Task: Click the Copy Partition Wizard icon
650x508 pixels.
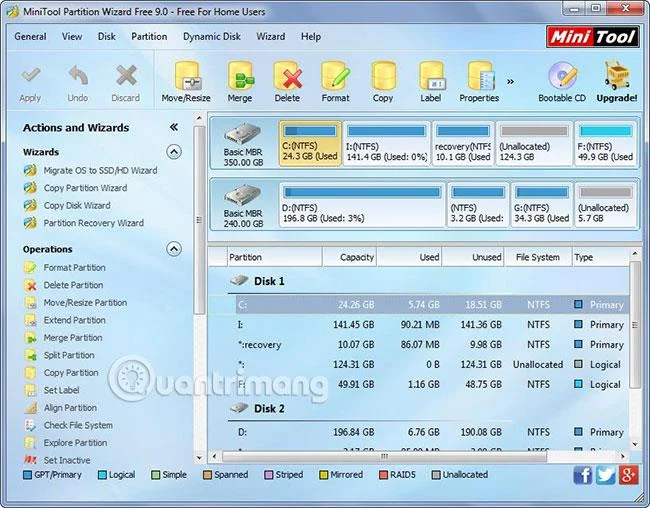Action: (30, 188)
